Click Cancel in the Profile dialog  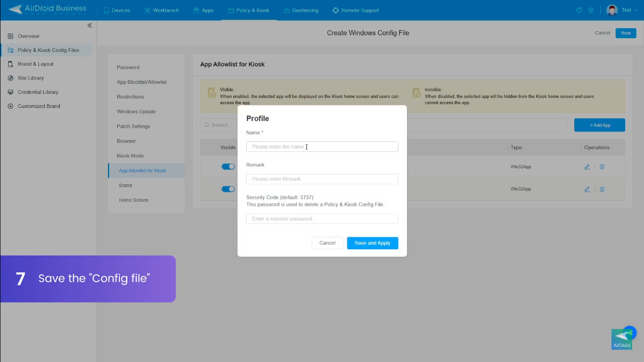coord(327,243)
